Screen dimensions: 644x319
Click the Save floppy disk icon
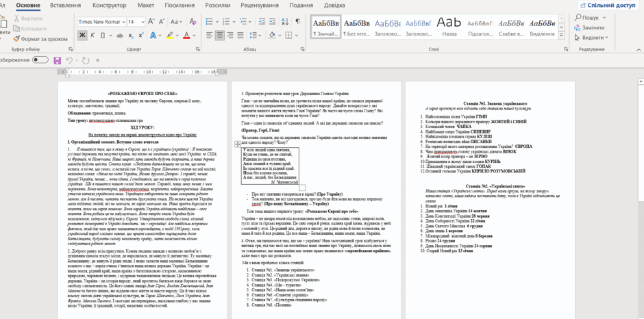tap(57, 60)
